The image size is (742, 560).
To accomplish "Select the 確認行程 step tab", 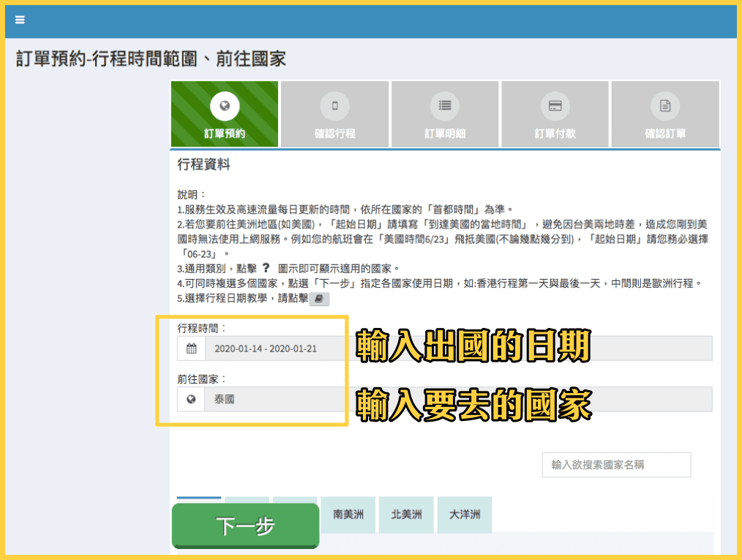I will (334, 114).
